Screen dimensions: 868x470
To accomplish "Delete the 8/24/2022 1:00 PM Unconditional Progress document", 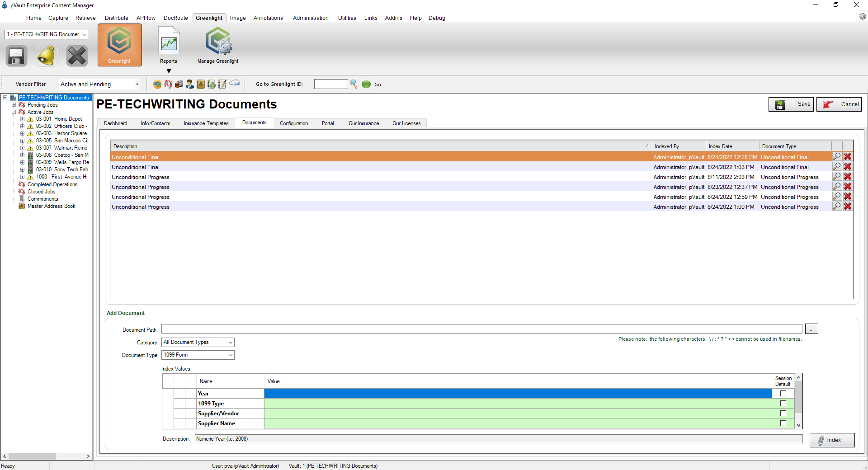I will coord(848,206).
